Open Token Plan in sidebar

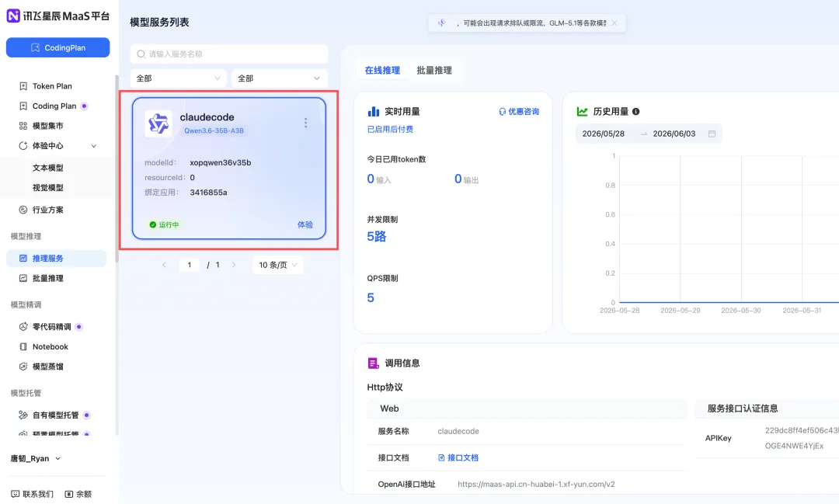click(52, 86)
